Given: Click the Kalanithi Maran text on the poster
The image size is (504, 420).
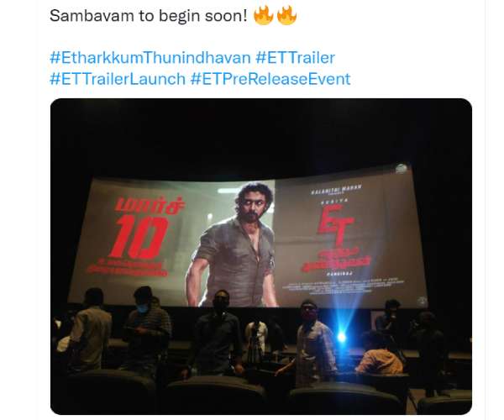Looking at the screenshot, I should click(337, 189).
